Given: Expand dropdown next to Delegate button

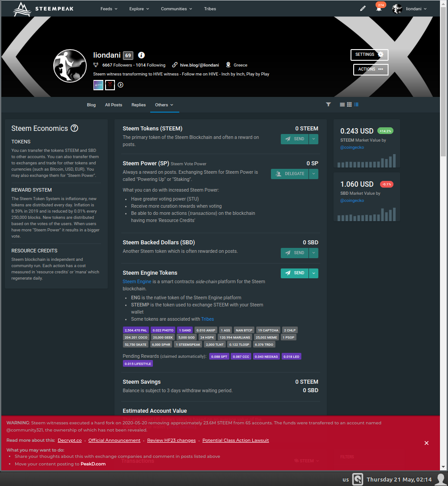Looking at the screenshot, I should pos(313,174).
